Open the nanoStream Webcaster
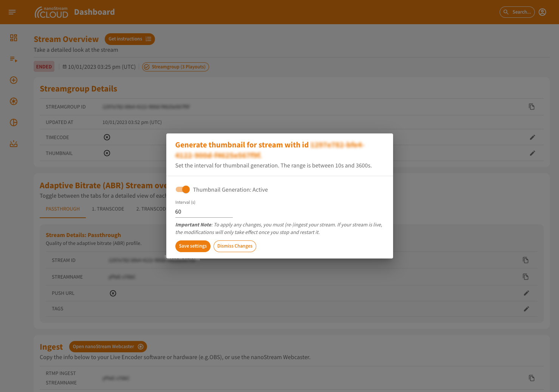The height and width of the screenshot is (392, 559). (108, 346)
